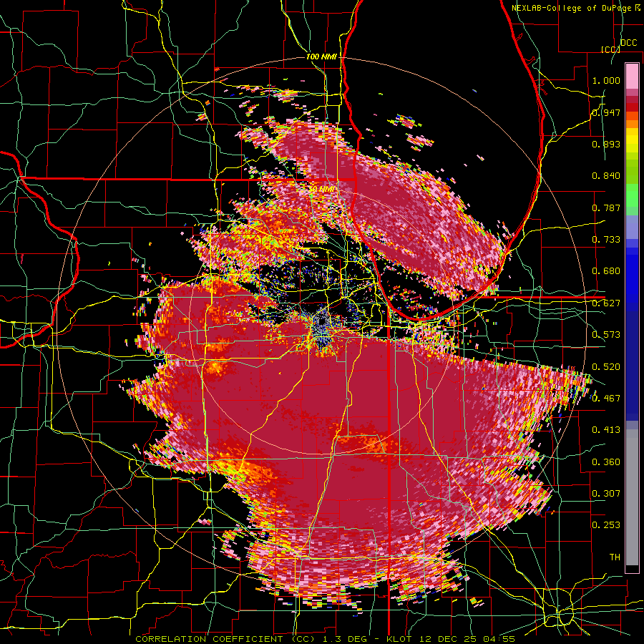This screenshot has height=644, width=644.
Task: Click the 0.253 scale value
Action: click(x=606, y=525)
